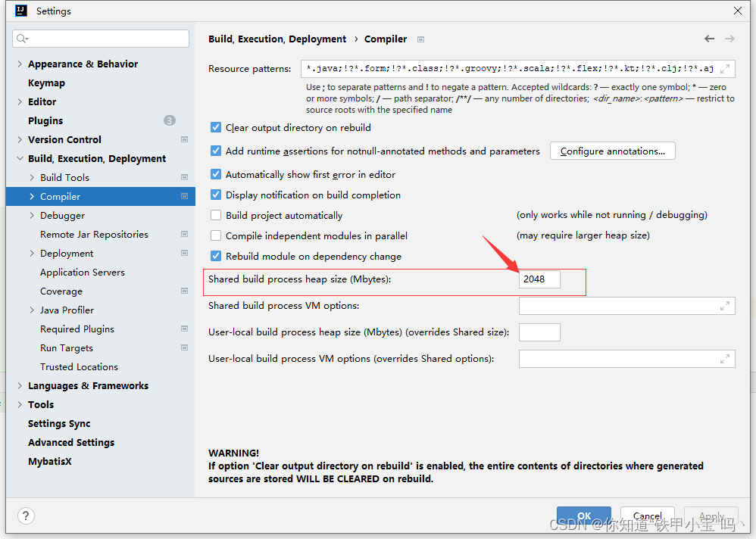
Task: Click User-local build process VM options field
Action: pos(626,359)
